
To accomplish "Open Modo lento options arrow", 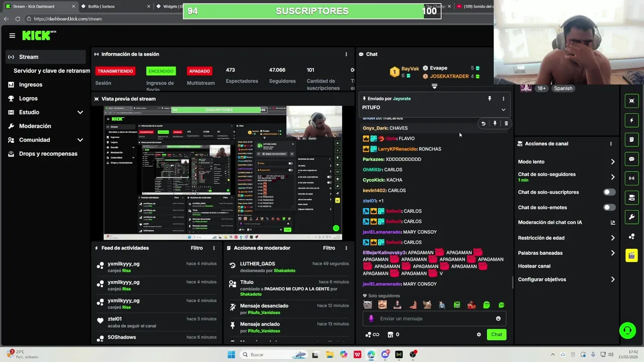I will [x=613, y=162].
